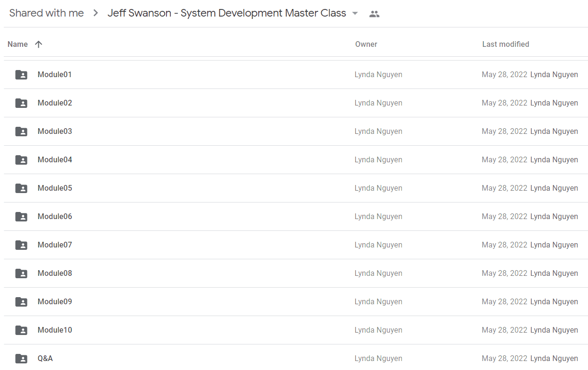Click the shared people icon beside folder title
Screen dimensions: 588x370
374,14
